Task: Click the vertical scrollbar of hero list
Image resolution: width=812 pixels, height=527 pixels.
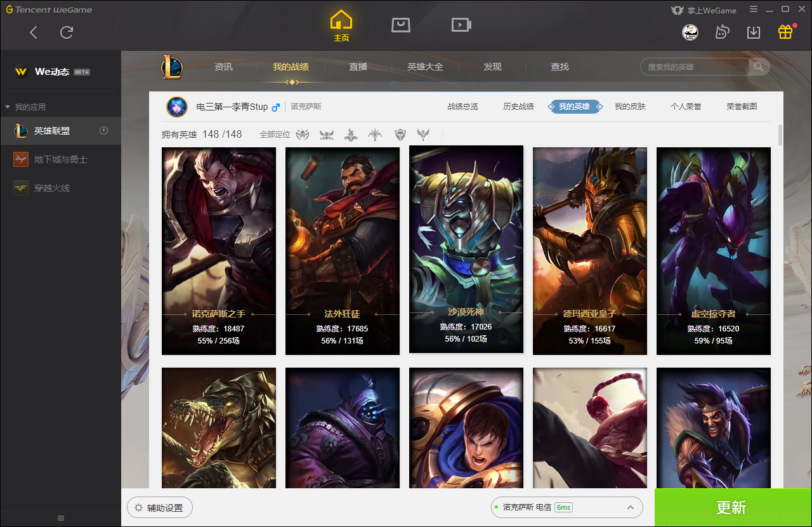Action: pos(780,135)
